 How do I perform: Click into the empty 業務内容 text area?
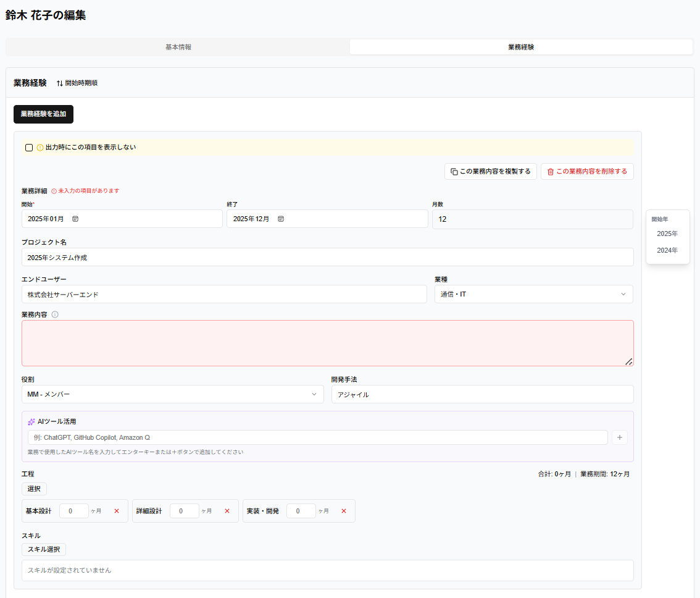click(x=328, y=343)
